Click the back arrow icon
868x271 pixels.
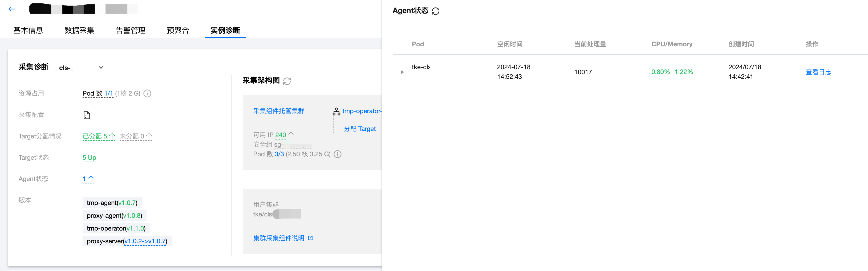tap(12, 9)
